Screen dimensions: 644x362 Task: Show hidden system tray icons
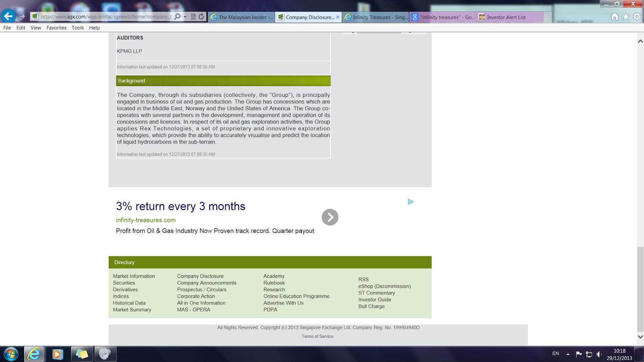tap(568, 354)
